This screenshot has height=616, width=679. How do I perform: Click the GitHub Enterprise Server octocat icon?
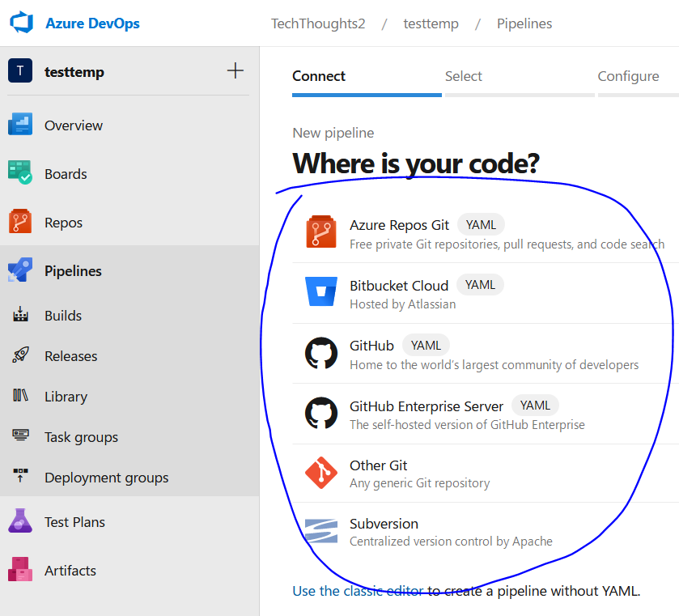tap(320, 413)
